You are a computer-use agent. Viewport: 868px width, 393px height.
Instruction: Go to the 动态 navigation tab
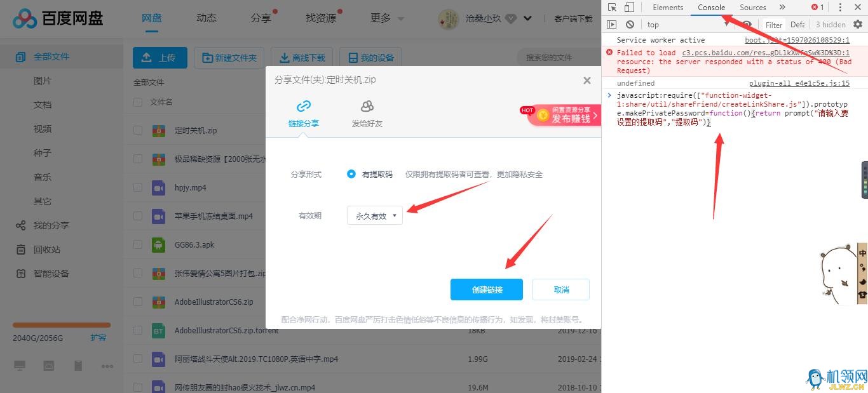tap(207, 18)
